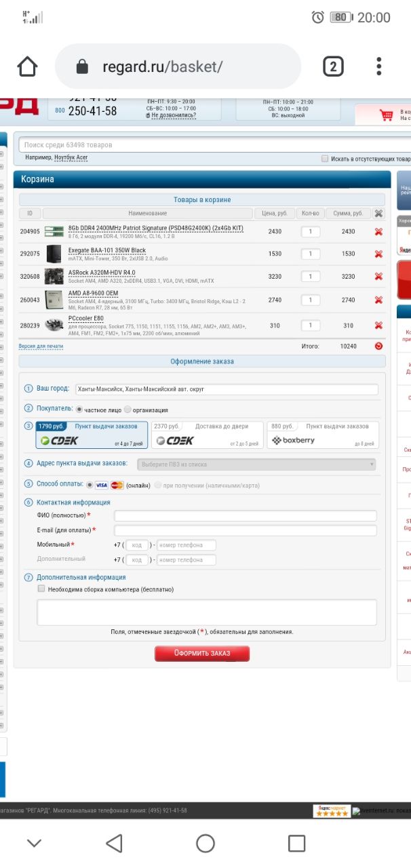Tap the browser home icon

coord(27,66)
